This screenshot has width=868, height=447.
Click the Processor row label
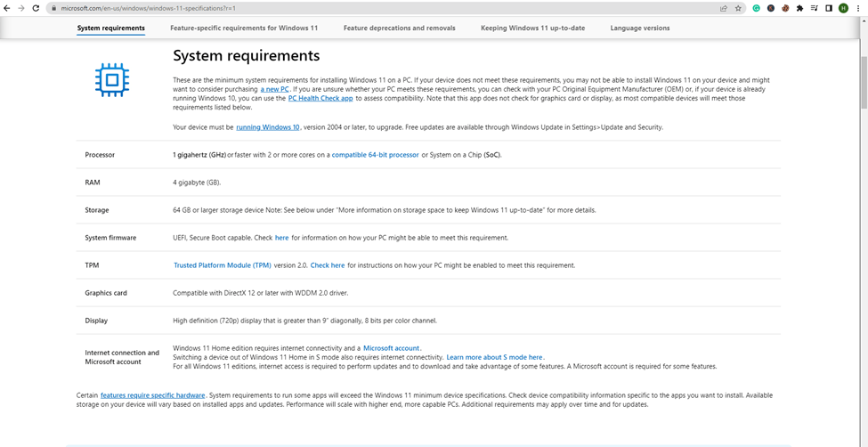coord(100,155)
